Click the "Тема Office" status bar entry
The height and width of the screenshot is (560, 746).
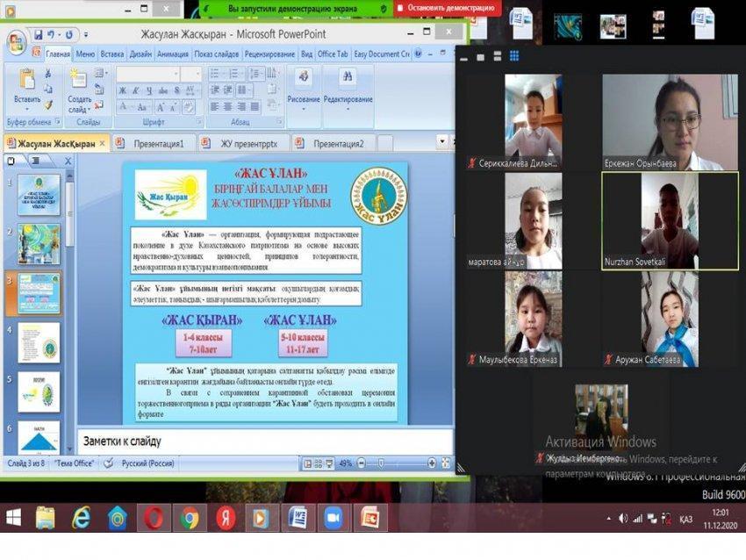click(x=74, y=463)
